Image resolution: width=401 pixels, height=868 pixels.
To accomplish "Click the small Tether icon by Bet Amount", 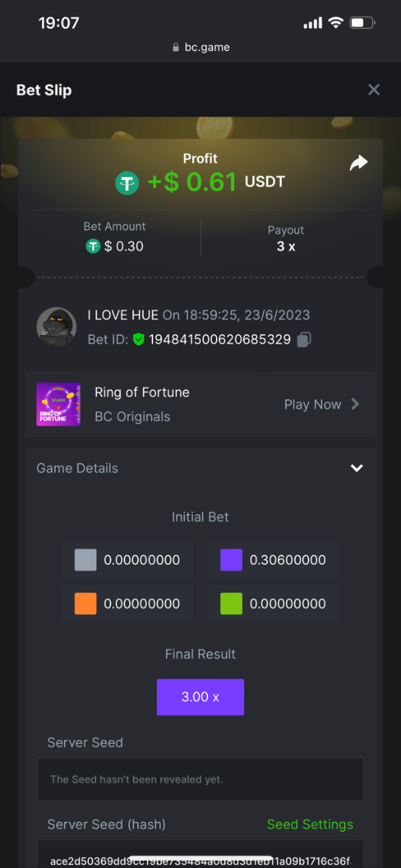I will click(92, 247).
